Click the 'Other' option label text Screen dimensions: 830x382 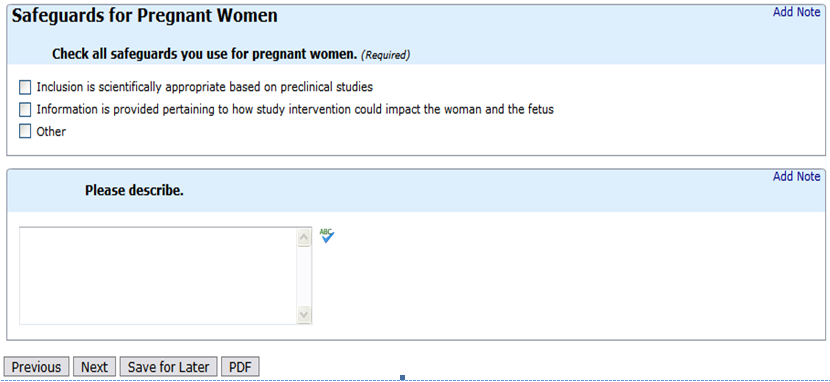(x=51, y=132)
